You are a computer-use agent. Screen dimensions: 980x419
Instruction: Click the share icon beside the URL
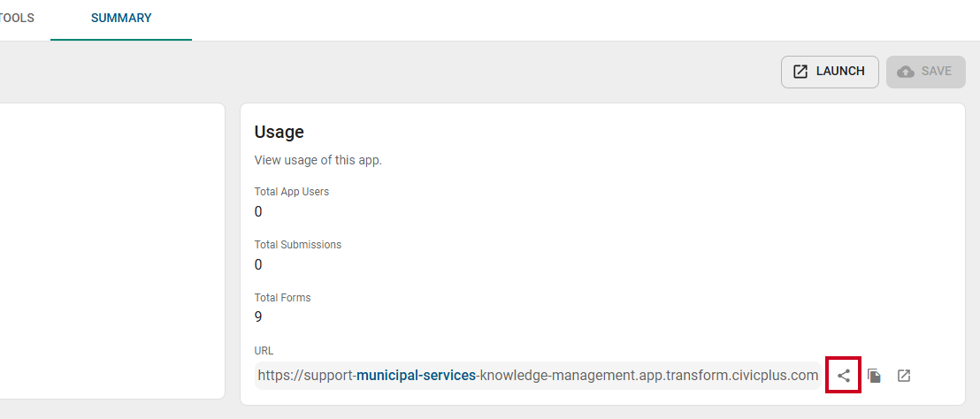coord(844,376)
